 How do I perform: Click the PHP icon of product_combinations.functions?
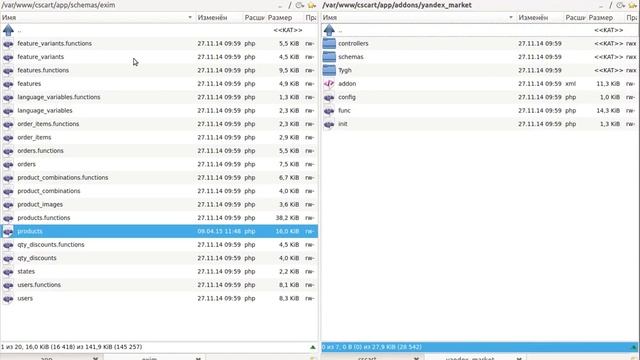click(x=8, y=178)
